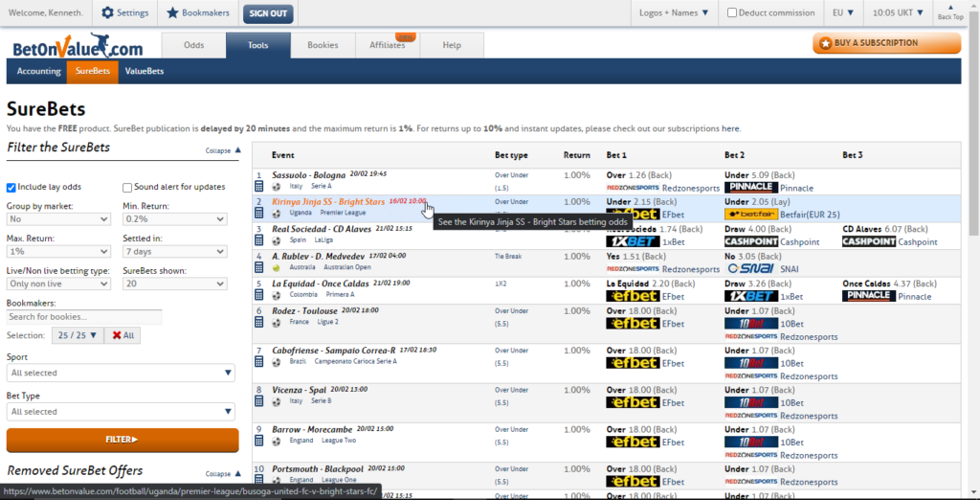
Task: Click Back Top arrow
Action: coord(950,12)
